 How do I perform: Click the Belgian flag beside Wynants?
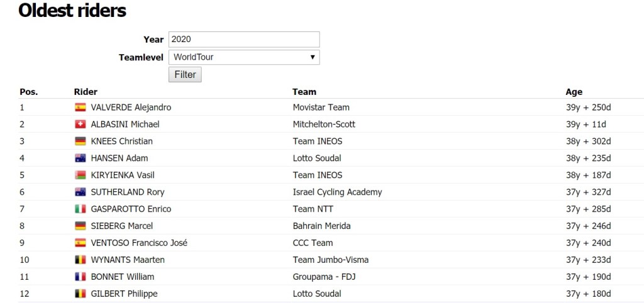click(80, 260)
